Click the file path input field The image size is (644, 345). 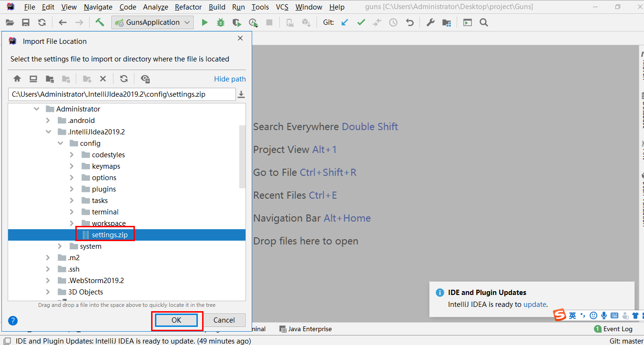click(122, 94)
